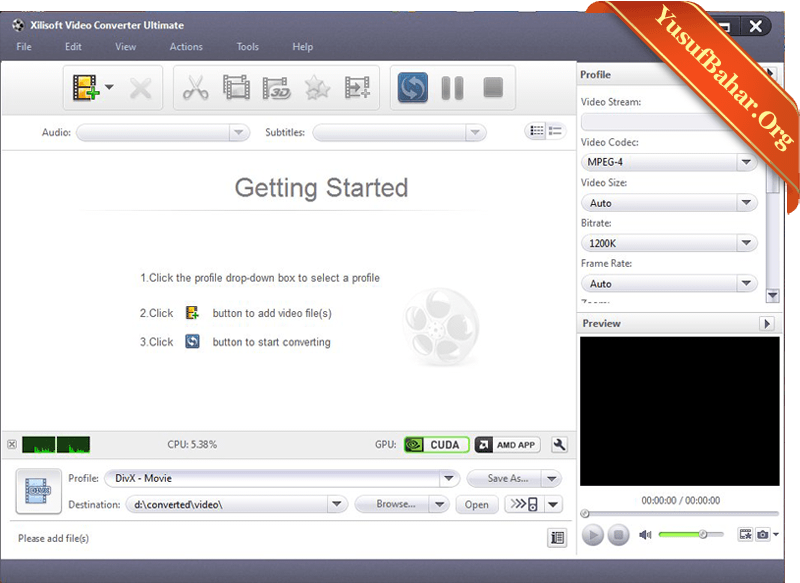The width and height of the screenshot is (800, 583).
Task: Start converting with the blue Convert button
Action: [x=412, y=88]
